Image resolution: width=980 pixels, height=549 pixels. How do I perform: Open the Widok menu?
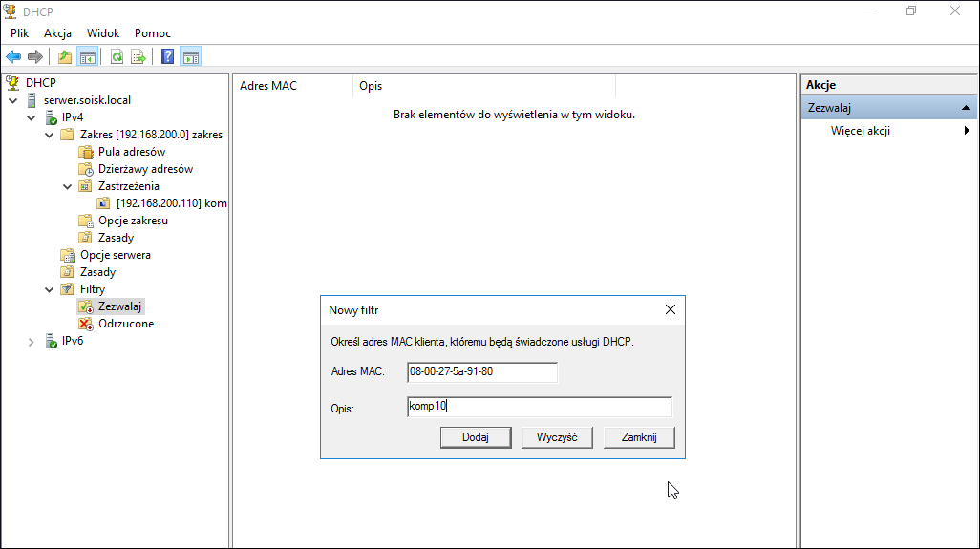point(103,33)
